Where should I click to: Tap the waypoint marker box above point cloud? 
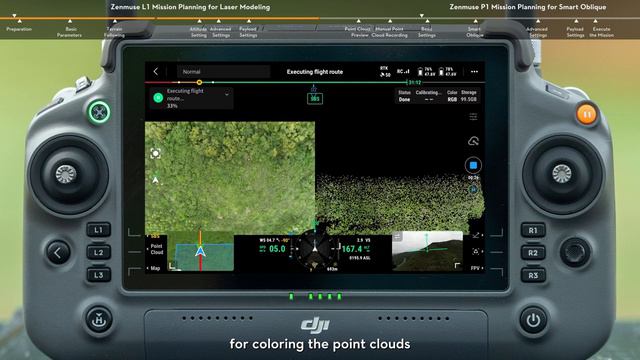[x=315, y=98]
